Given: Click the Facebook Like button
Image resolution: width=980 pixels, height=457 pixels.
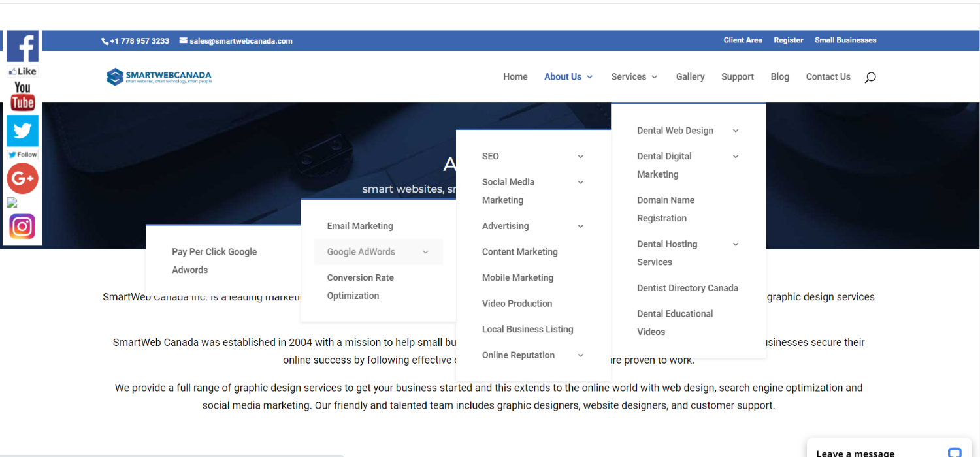Looking at the screenshot, I should click(23, 71).
